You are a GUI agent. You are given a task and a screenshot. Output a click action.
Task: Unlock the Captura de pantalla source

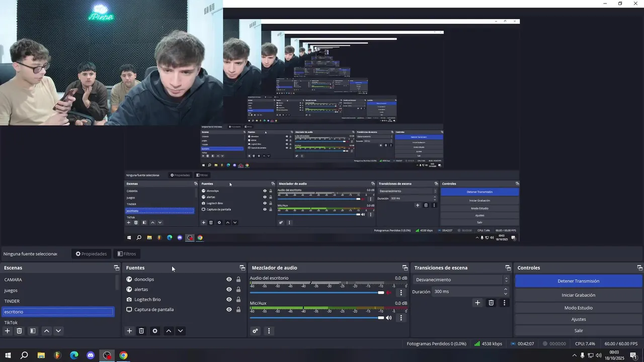pyautogui.click(x=238, y=310)
